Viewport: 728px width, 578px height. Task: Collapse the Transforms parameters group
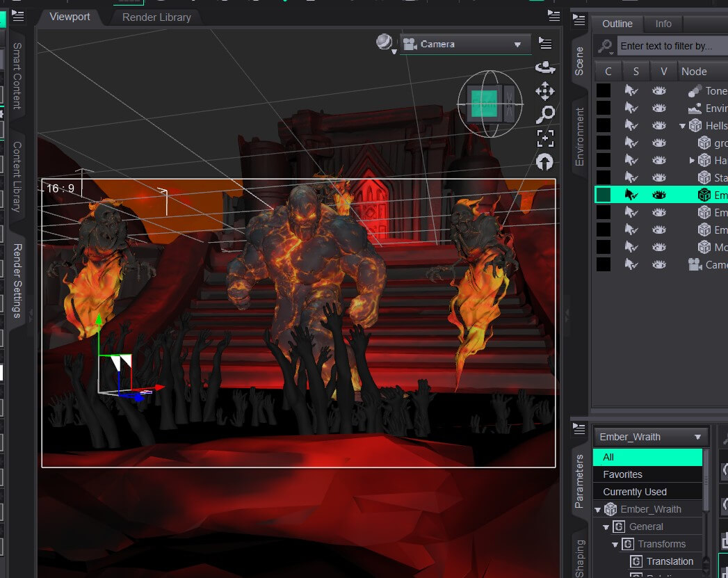pos(615,545)
